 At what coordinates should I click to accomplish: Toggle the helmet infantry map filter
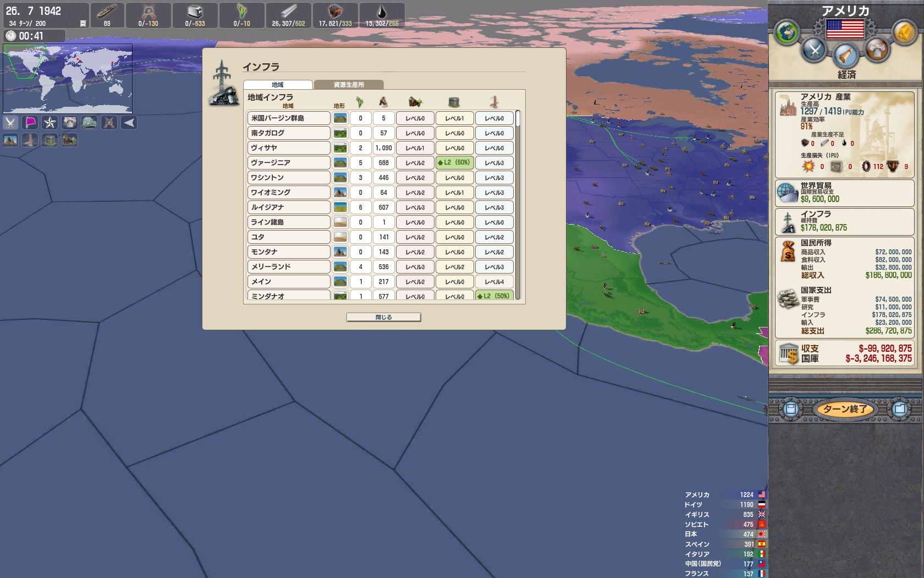click(x=109, y=123)
